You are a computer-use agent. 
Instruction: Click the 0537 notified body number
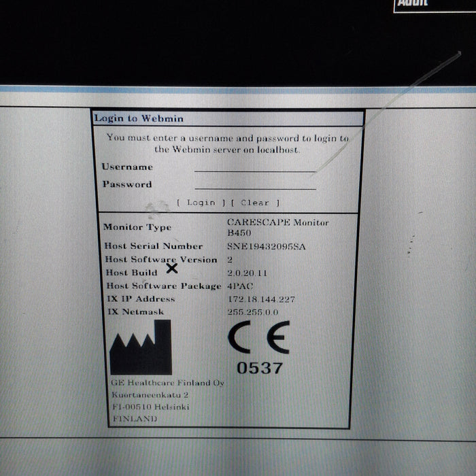[x=259, y=368]
